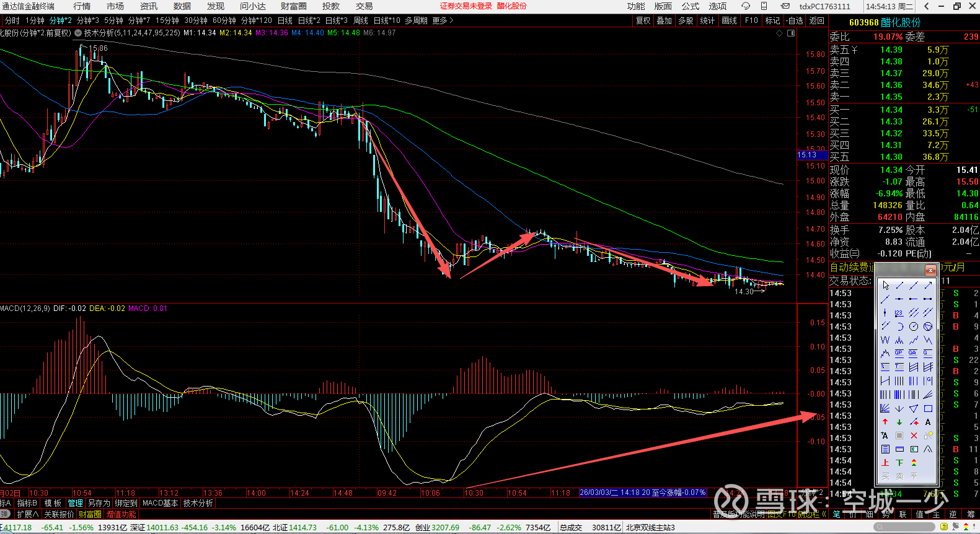Image resolution: width=980 pixels, height=534 pixels.
Task: Click the diamond icon at chart top-right
Action: point(780,33)
